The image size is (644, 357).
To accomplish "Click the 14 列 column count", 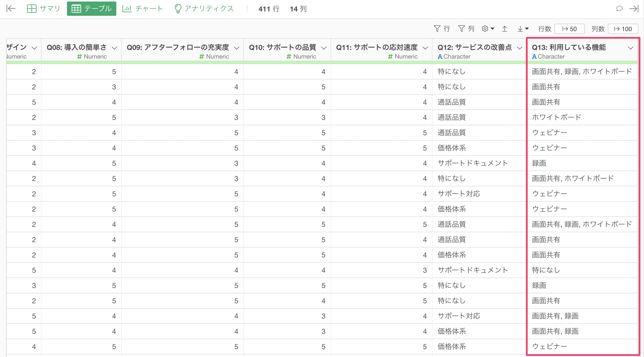I will 298,9.
